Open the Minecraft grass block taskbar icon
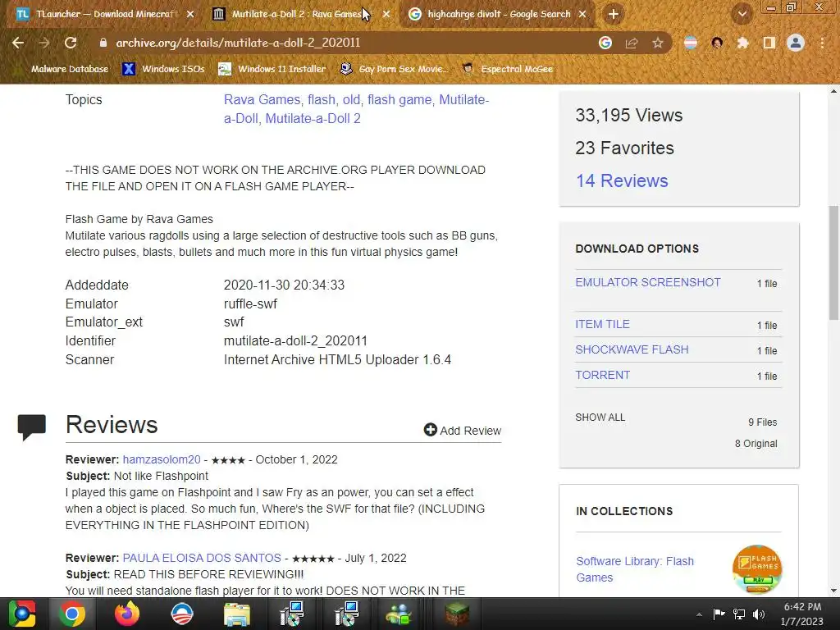The height and width of the screenshot is (630, 840). coord(456,614)
